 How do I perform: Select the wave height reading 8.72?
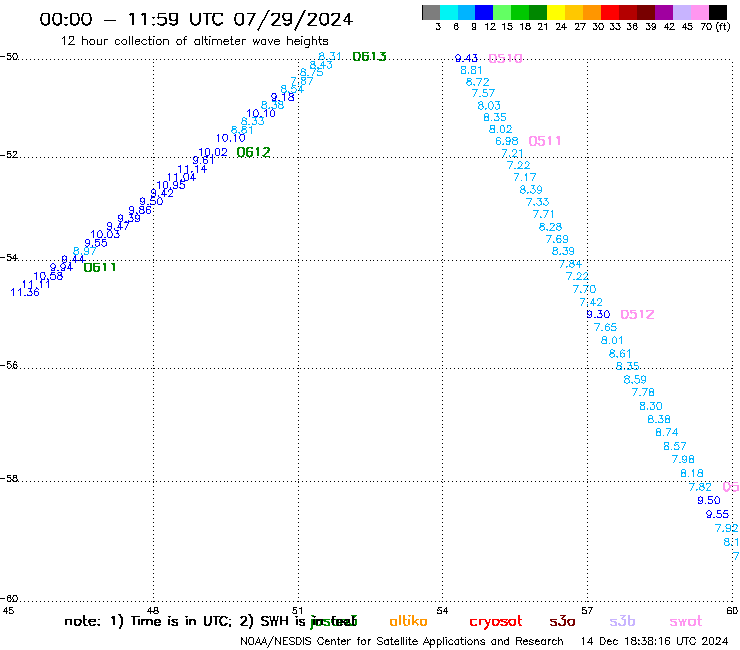pos(478,82)
